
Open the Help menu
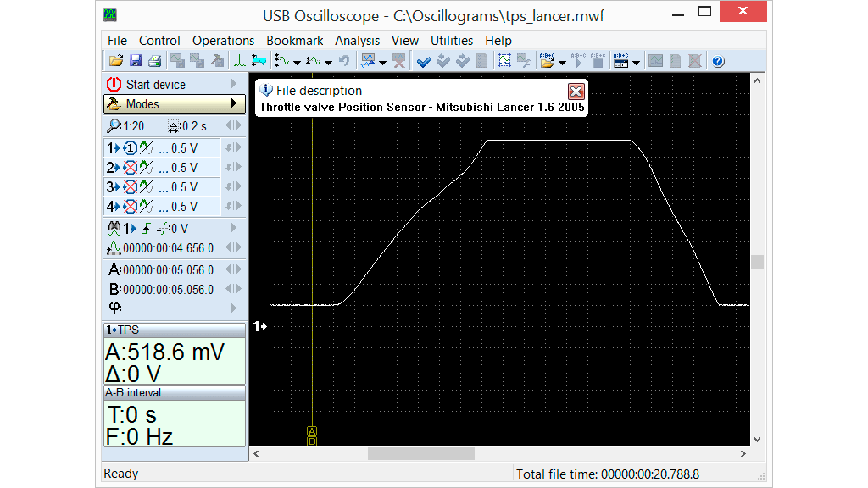[498, 41]
